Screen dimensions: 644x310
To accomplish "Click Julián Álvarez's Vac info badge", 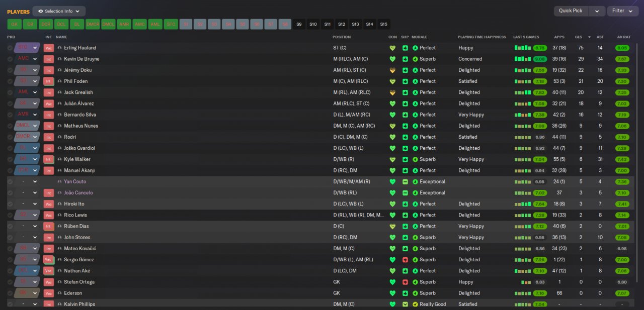I will point(49,104).
